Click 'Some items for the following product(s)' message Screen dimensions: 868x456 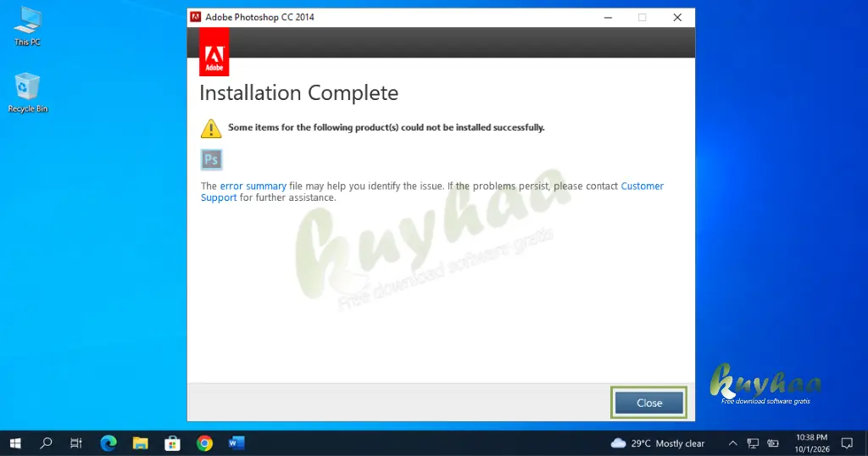tap(387, 127)
